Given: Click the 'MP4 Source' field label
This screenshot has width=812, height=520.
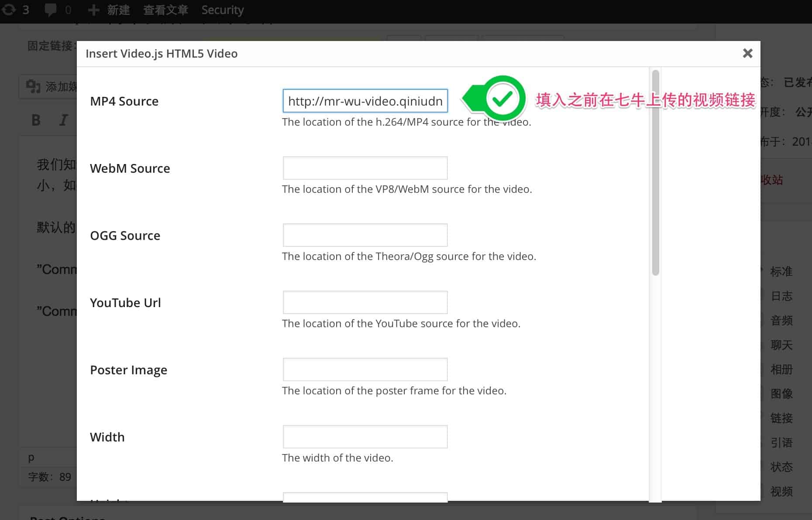Looking at the screenshot, I should (x=124, y=101).
